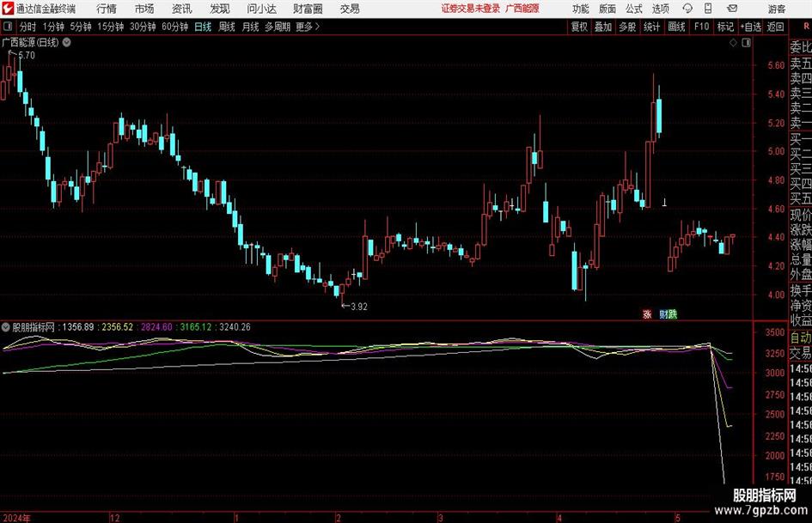The image size is (812, 523).
Task: Switch to 5分钟 period tab
Action: pos(81,27)
